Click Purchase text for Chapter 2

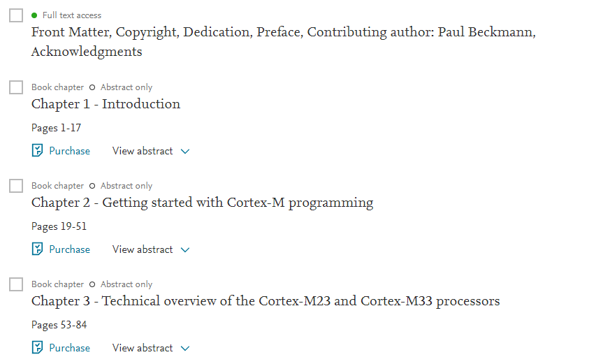point(69,249)
